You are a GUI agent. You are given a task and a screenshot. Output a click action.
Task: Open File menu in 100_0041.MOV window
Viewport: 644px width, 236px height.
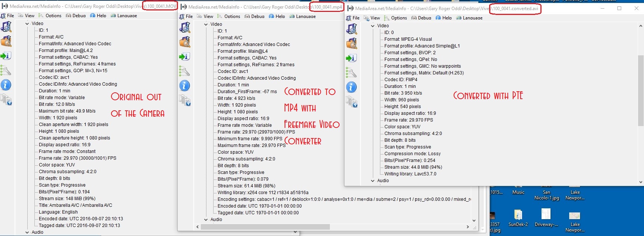pos(7,16)
